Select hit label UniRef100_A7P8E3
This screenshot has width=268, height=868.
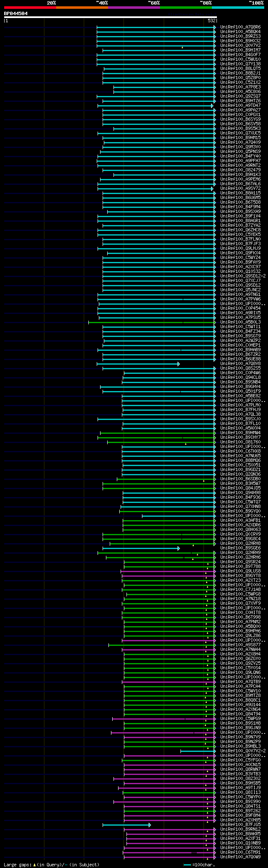click(x=240, y=87)
